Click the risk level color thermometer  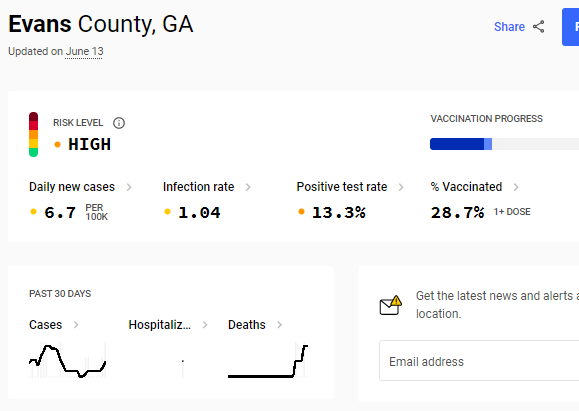[x=34, y=134]
